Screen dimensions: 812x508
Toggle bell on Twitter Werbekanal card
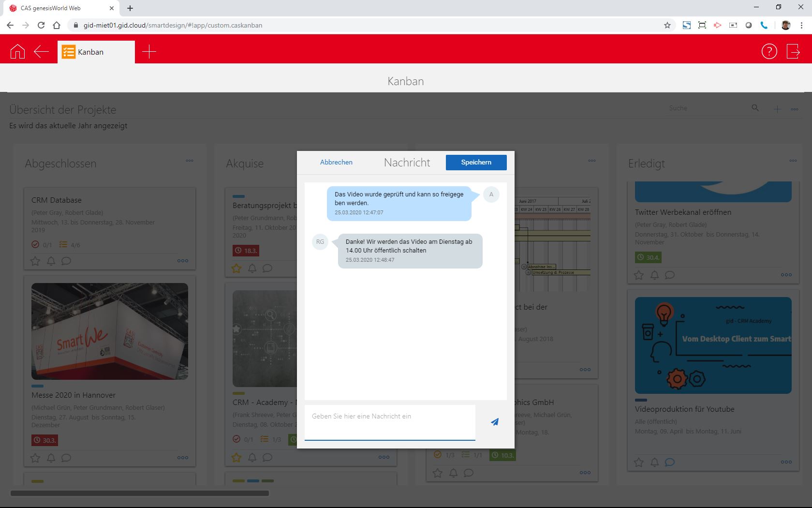654,275
